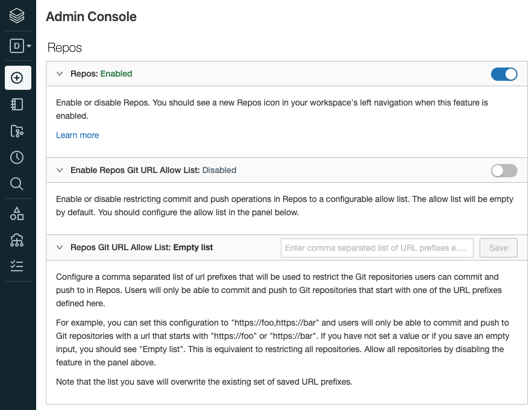Show Recents via the clock icon
The width and height of the screenshot is (532, 410).
pos(17,157)
